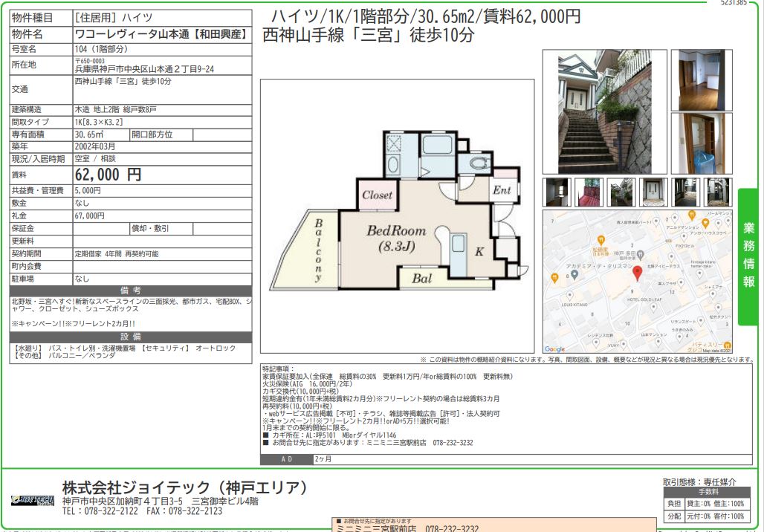Screen dimensions: 764x532
Task: Click the FAX：078-322-2123 number
Action: click(x=184, y=511)
